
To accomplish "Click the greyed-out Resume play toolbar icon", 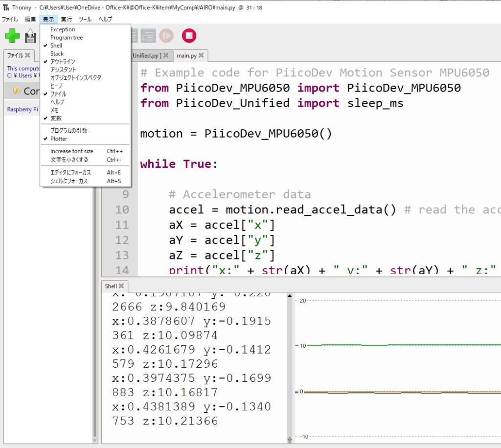I will tap(166, 35).
